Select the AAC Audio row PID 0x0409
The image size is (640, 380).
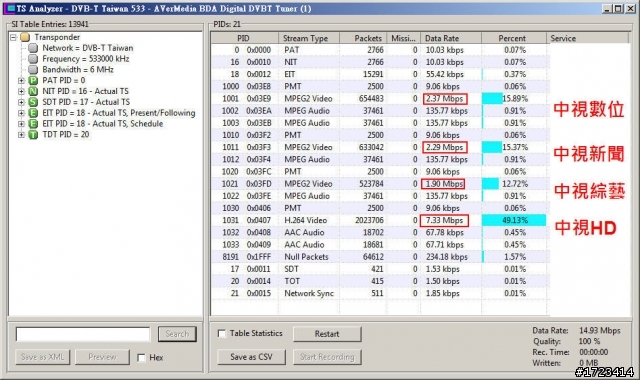pyautogui.click(x=380, y=245)
